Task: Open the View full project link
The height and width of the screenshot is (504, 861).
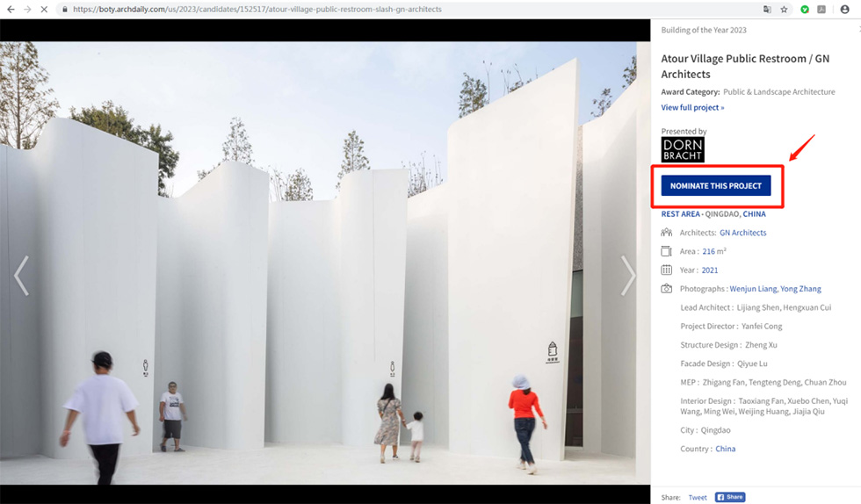Action: point(692,107)
